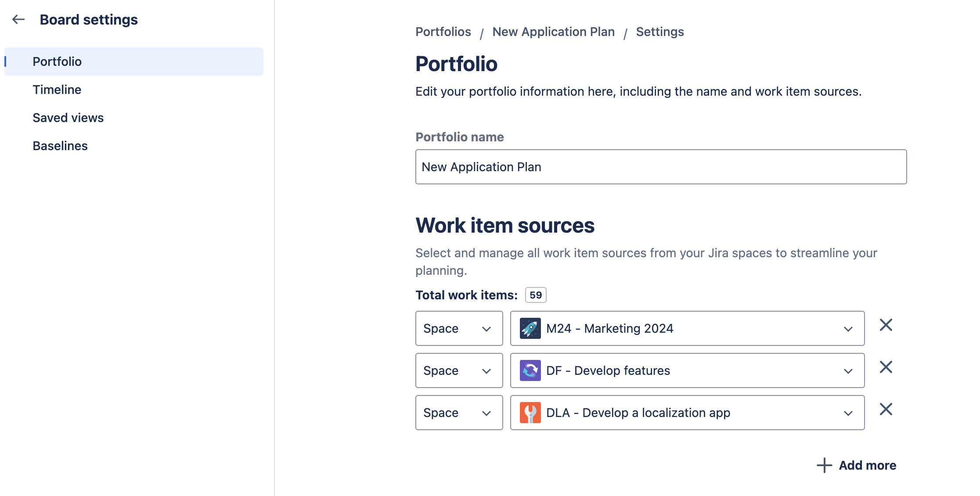Remove the DLA localization app source

[x=886, y=410]
